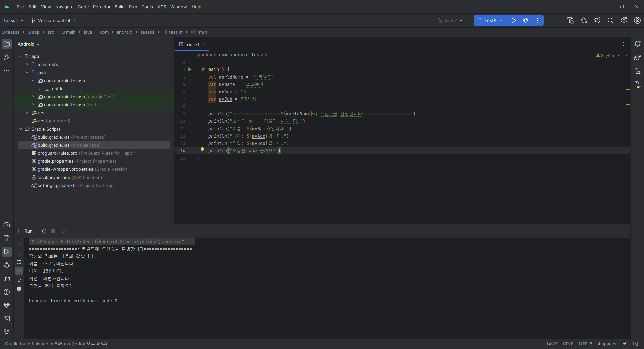The image size is (644, 349).
Task: Open Gradle tool window on right
Action: [x=637, y=57]
